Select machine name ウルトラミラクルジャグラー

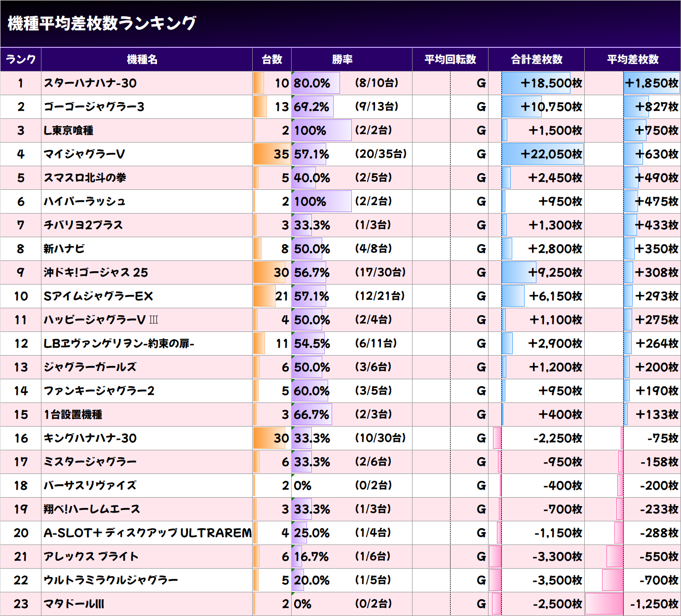tap(111, 580)
